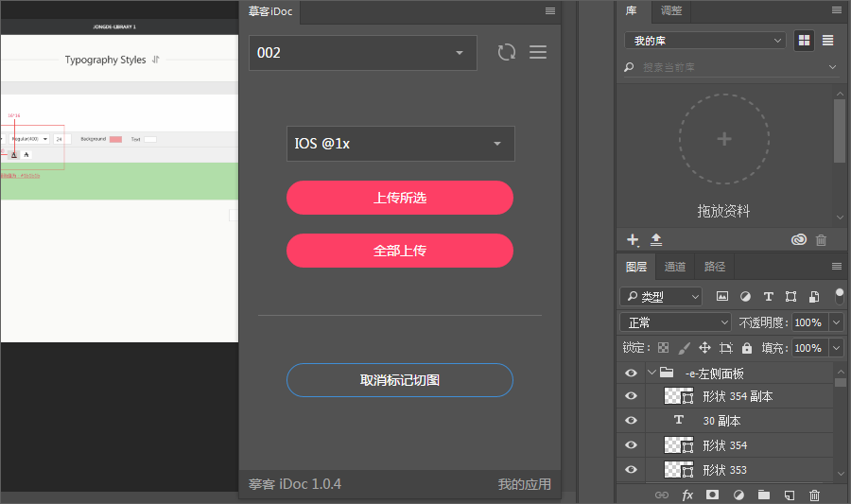Hide the 30 副本 text layer
Screen dimensions: 851x504
[631, 421]
